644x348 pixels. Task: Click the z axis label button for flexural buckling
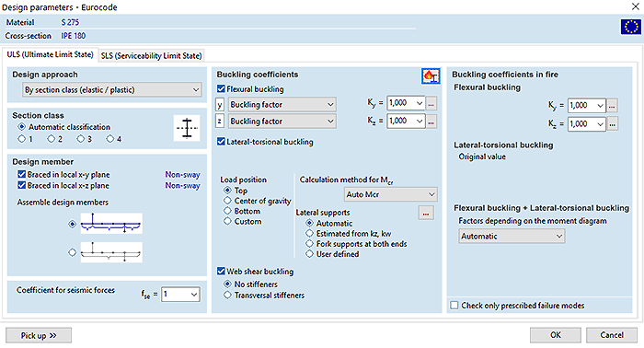tap(220, 122)
